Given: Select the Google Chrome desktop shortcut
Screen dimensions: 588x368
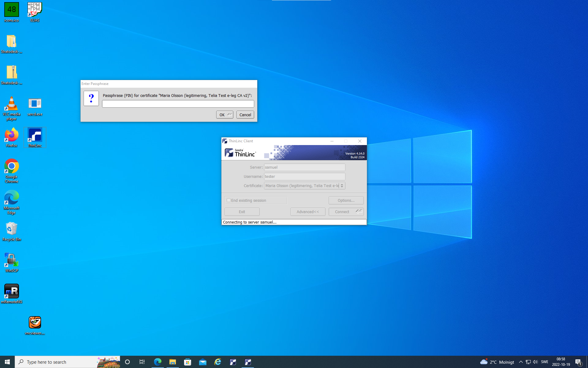Looking at the screenshot, I should coord(12,171).
